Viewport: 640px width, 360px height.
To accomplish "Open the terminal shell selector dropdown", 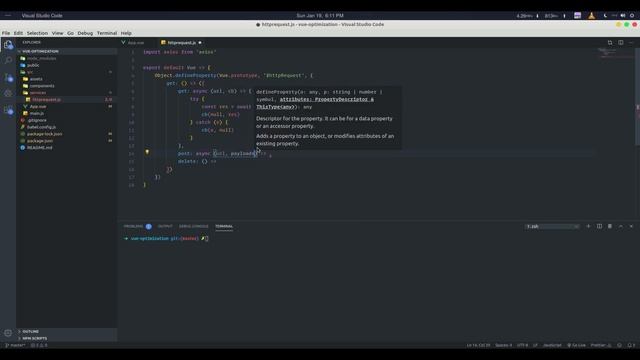I will click(x=552, y=226).
